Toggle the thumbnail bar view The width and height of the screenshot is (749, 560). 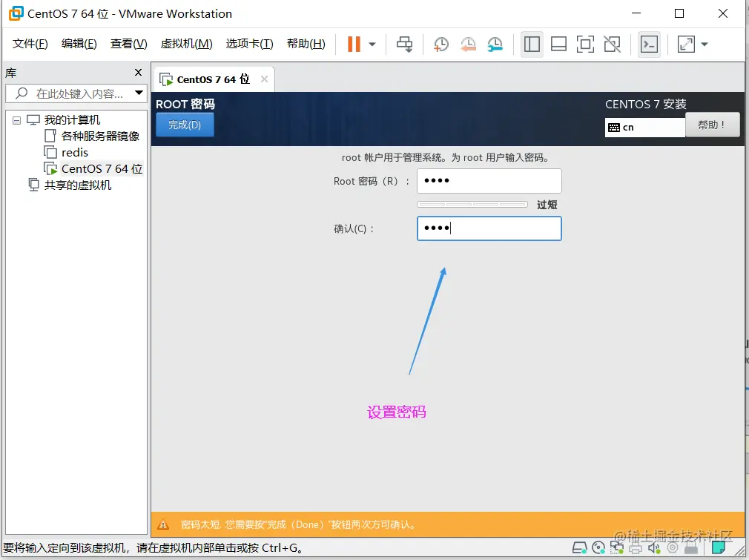558,45
